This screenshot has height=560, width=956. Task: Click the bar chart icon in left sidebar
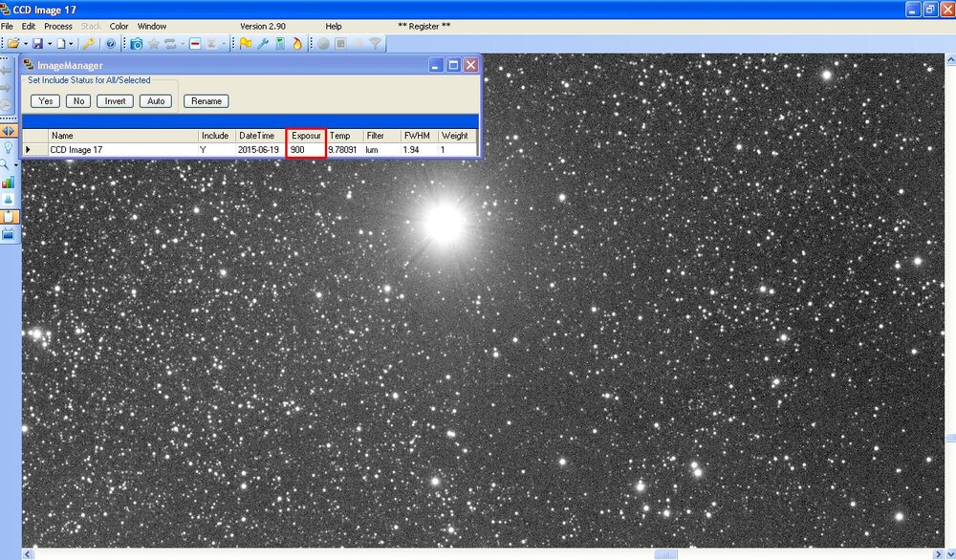9,182
